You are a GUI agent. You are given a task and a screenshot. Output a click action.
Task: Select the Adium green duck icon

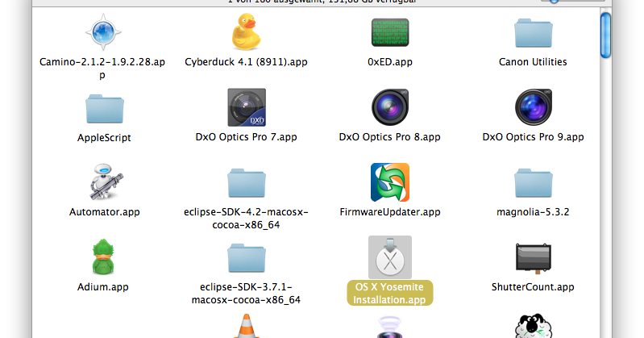[103, 257]
